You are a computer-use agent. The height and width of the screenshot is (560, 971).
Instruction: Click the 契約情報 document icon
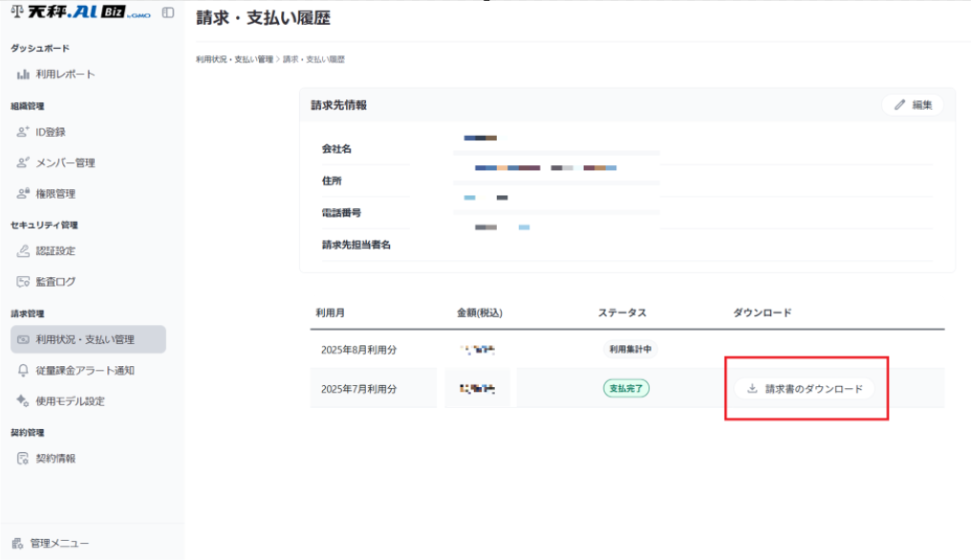coord(24,459)
